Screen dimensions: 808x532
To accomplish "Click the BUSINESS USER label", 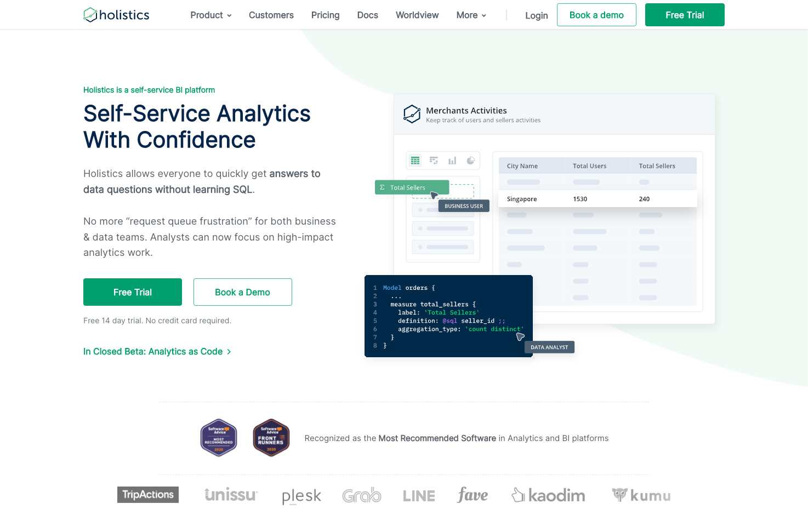I will [x=464, y=206].
